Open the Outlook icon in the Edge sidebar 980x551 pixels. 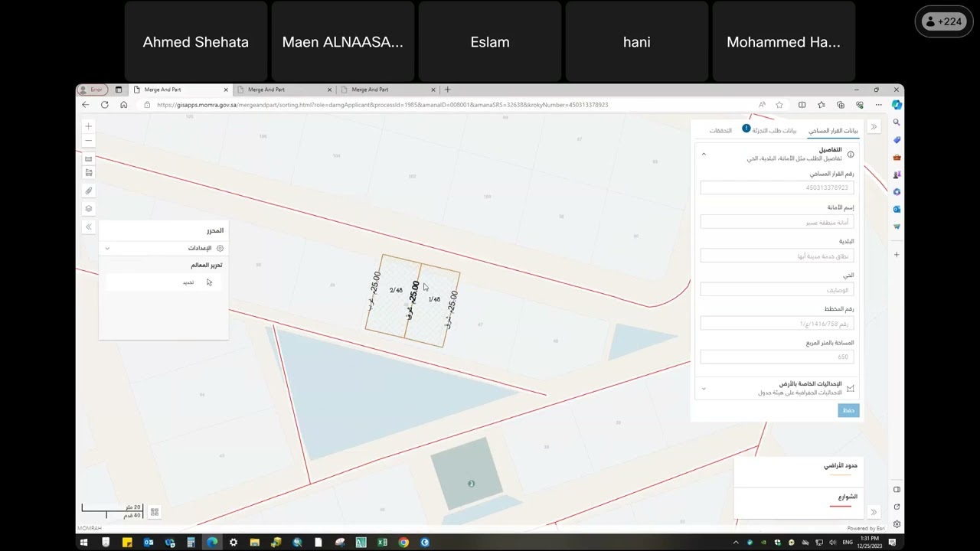click(897, 209)
